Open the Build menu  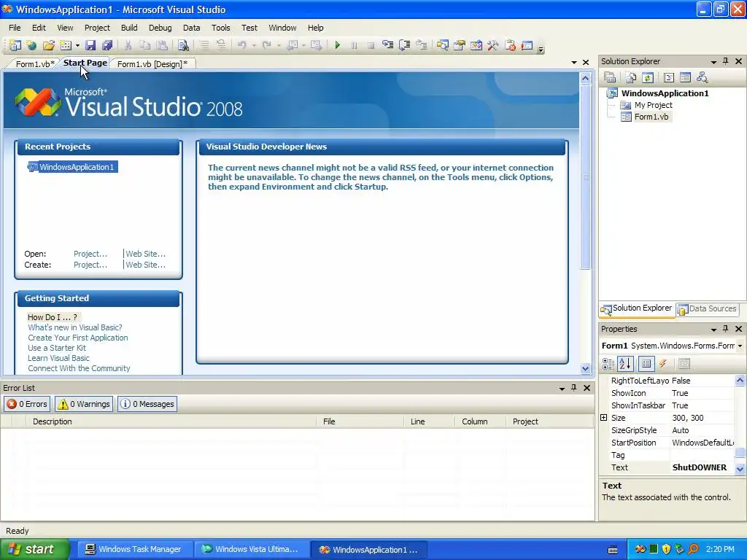click(x=129, y=28)
